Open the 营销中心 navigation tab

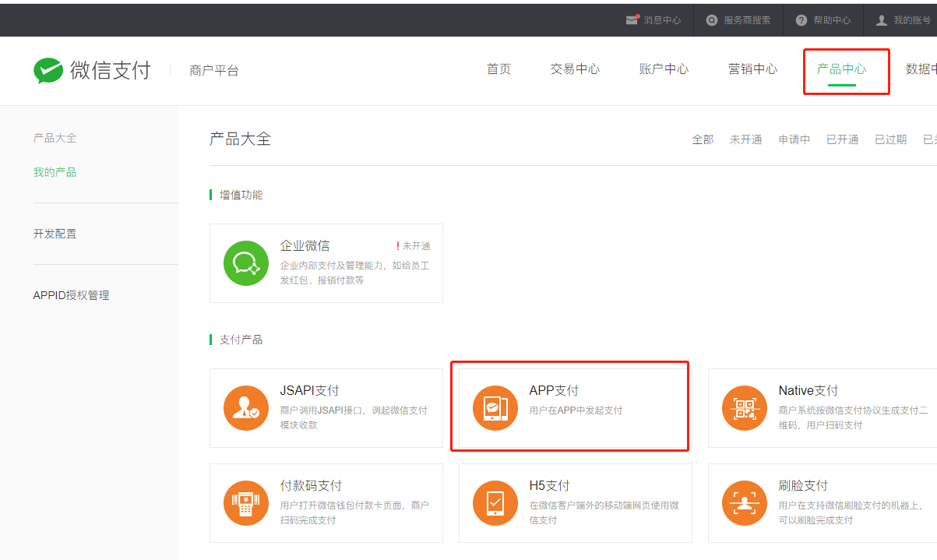coord(752,69)
